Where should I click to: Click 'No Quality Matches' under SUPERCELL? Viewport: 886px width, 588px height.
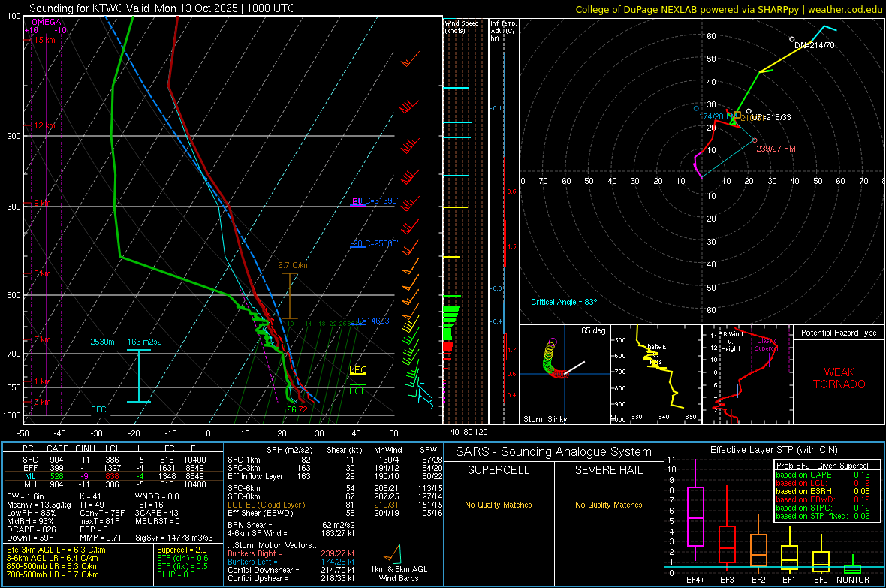499,505
